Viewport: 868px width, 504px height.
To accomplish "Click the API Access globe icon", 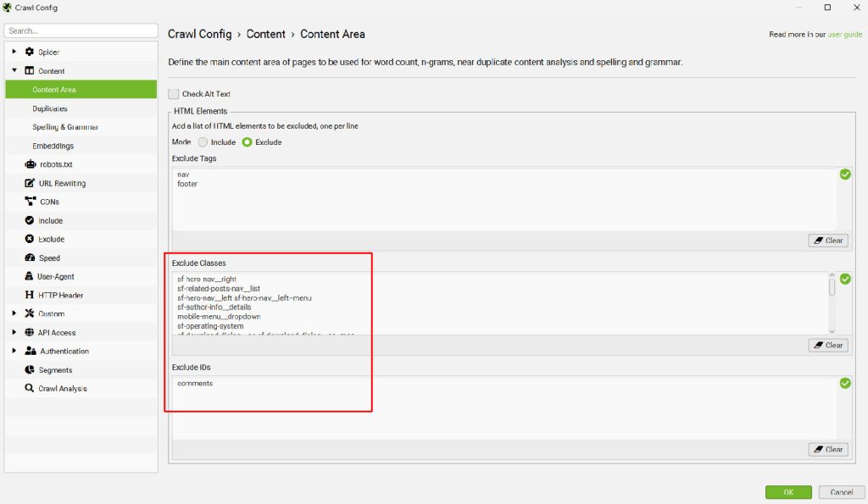I will (x=30, y=332).
